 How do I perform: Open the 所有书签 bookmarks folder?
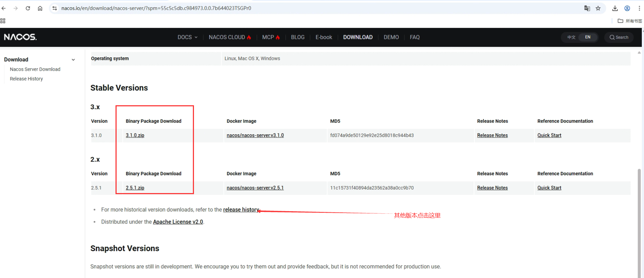pyautogui.click(x=630, y=21)
